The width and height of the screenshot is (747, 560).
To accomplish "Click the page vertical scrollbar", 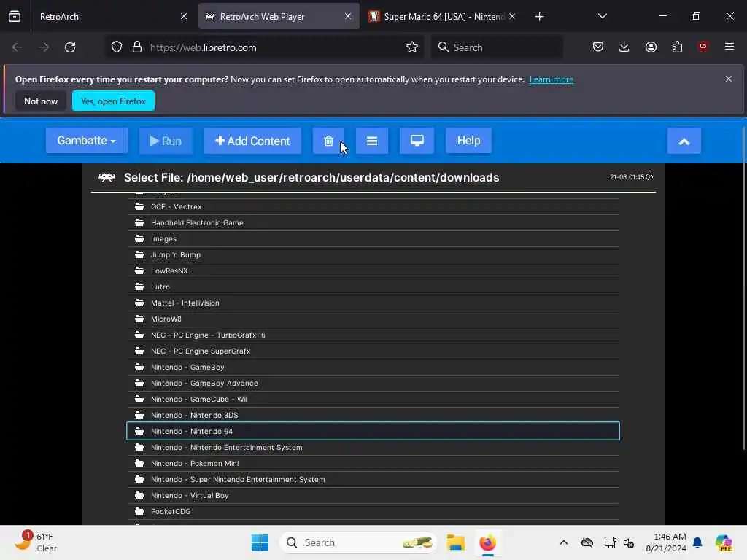I will (744, 288).
